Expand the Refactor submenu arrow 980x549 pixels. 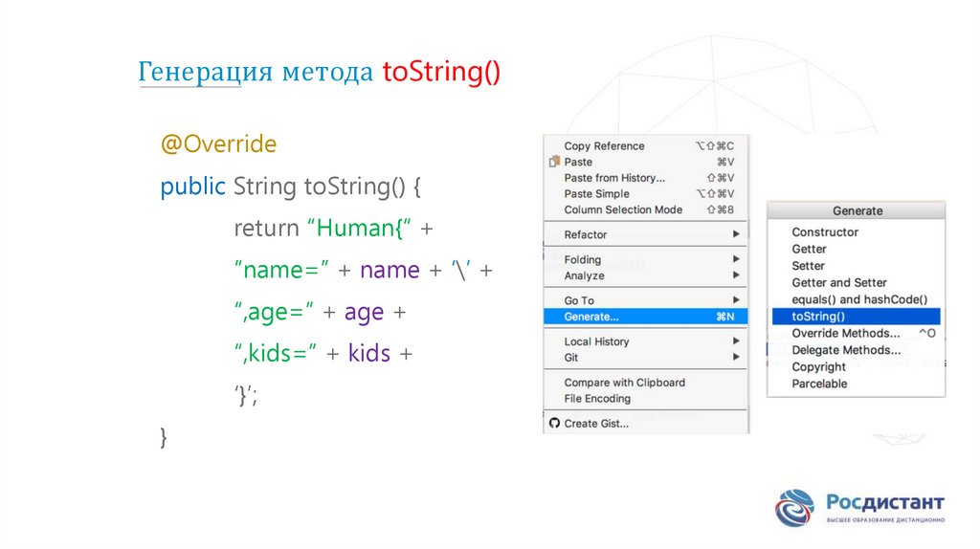(x=735, y=234)
